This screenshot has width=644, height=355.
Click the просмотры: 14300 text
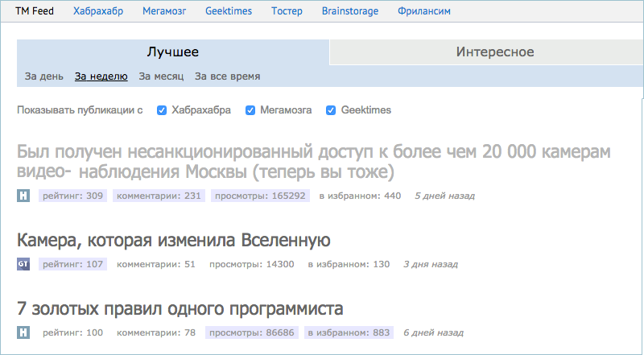point(252,264)
